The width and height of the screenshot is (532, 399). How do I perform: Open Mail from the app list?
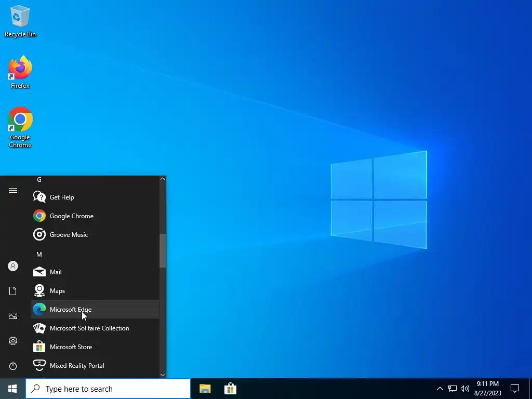coord(95,272)
